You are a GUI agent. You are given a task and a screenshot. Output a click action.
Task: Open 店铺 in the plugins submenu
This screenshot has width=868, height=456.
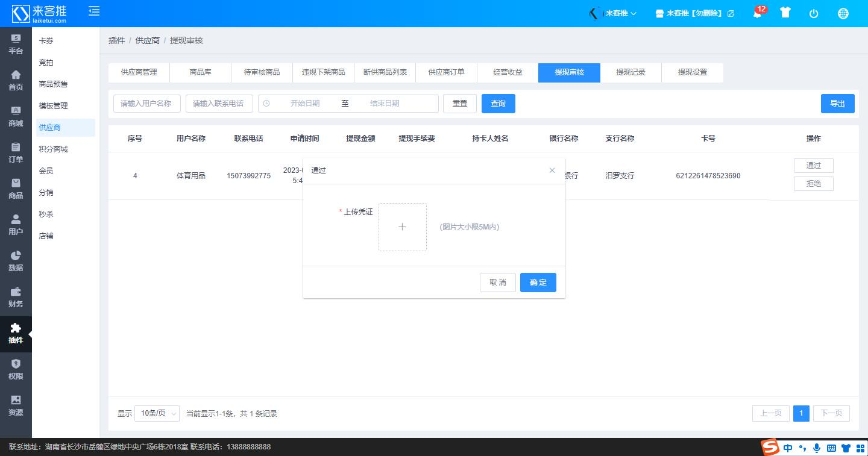(x=64, y=236)
